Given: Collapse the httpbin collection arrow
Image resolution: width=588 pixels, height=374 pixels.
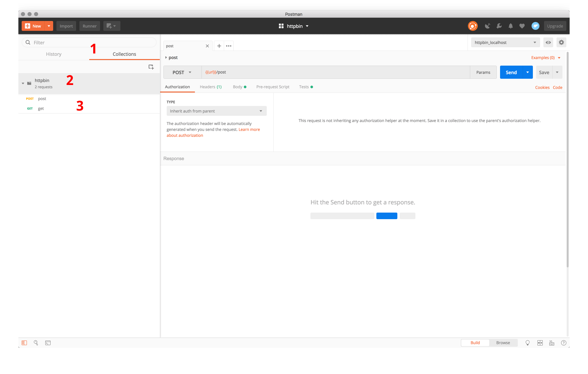Looking at the screenshot, I should coord(23,83).
